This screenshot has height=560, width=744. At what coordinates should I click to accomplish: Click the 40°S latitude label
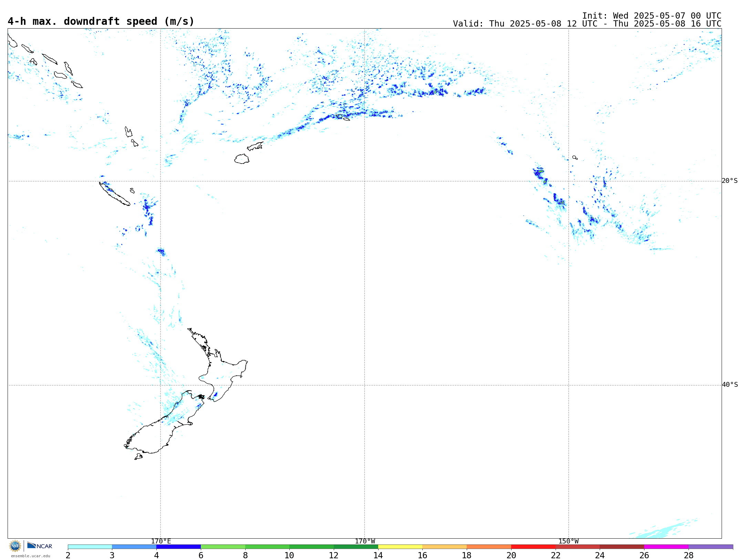point(730,385)
